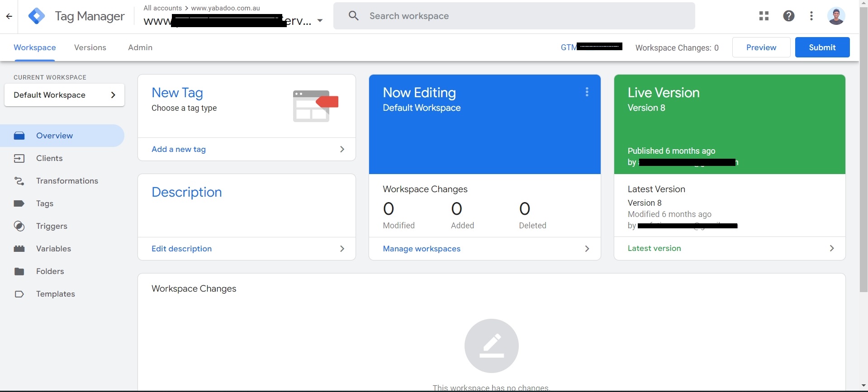Click the Edit description link
The height and width of the screenshot is (392, 868).
181,249
